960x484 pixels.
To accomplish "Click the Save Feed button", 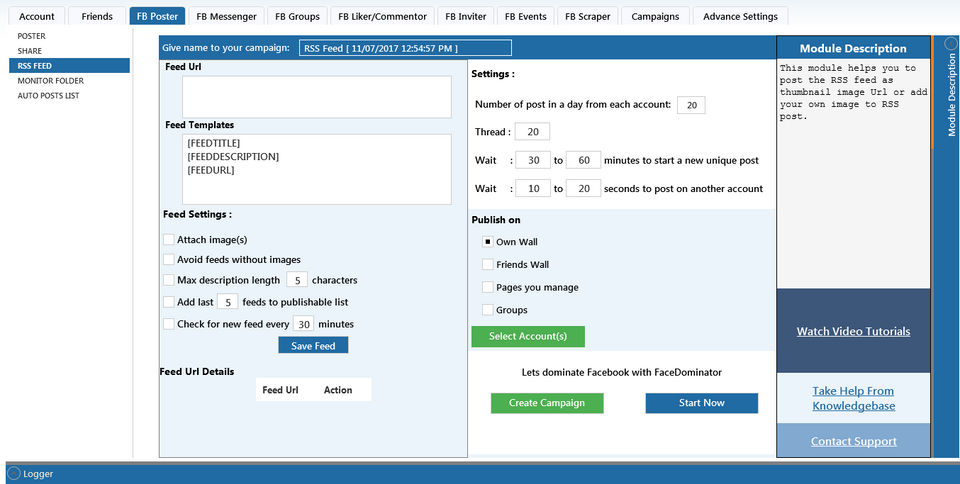I will pyautogui.click(x=313, y=345).
